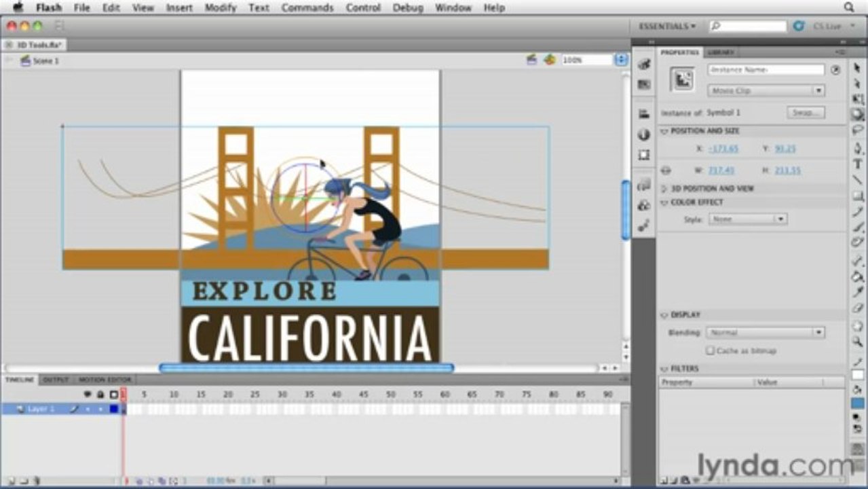
Task: Select the Text tool
Action: coord(858,164)
